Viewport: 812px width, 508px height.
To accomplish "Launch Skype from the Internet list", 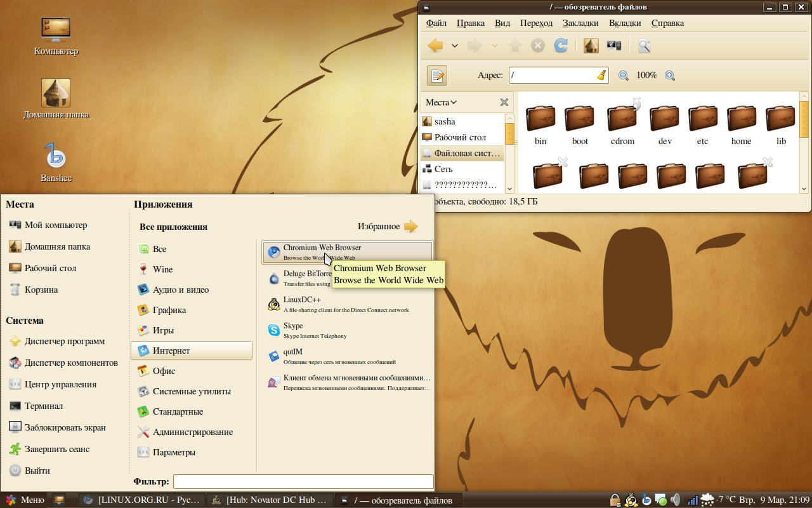I will [293, 330].
